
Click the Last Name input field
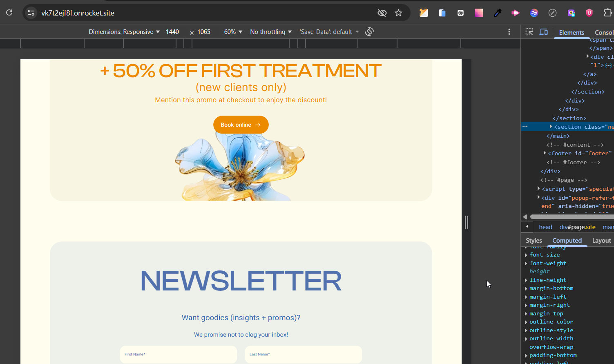tap(304, 355)
